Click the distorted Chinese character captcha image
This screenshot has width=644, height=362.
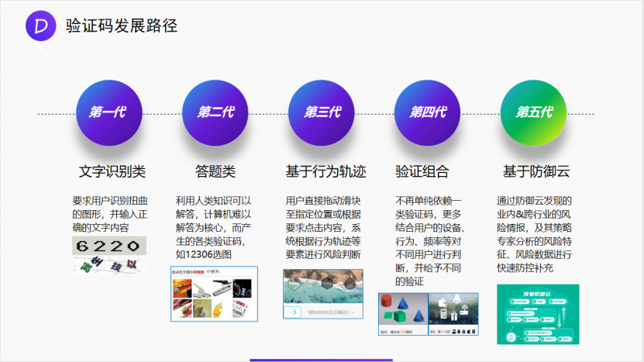point(109,265)
